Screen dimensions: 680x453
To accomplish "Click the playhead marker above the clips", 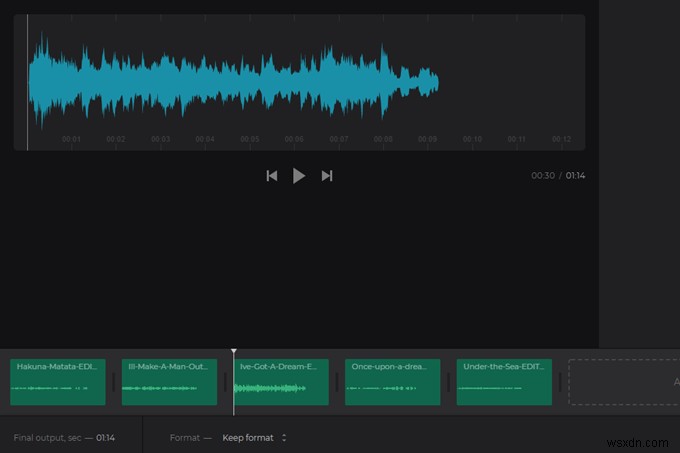I will [x=234, y=352].
